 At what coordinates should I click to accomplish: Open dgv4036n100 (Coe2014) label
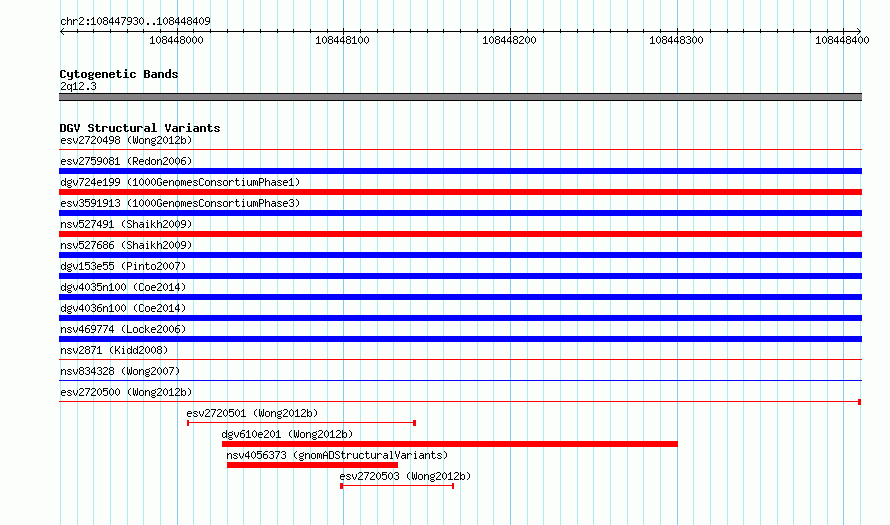pos(123,308)
